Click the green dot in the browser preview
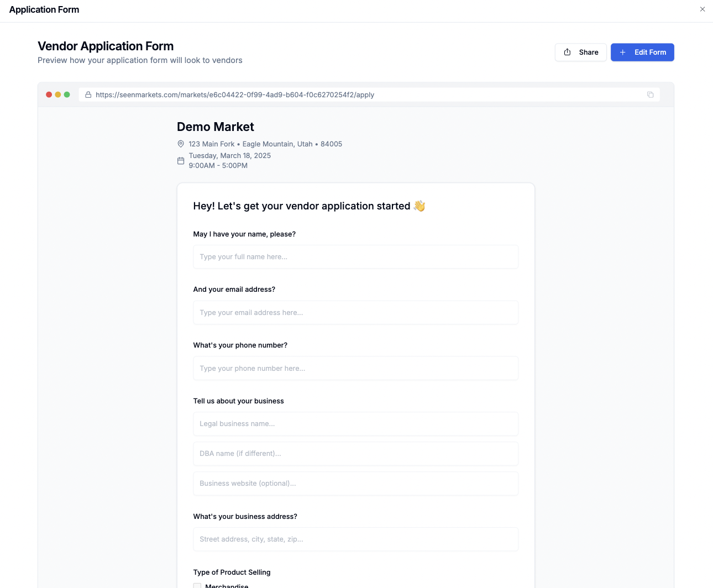The width and height of the screenshot is (713, 588). [66, 95]
